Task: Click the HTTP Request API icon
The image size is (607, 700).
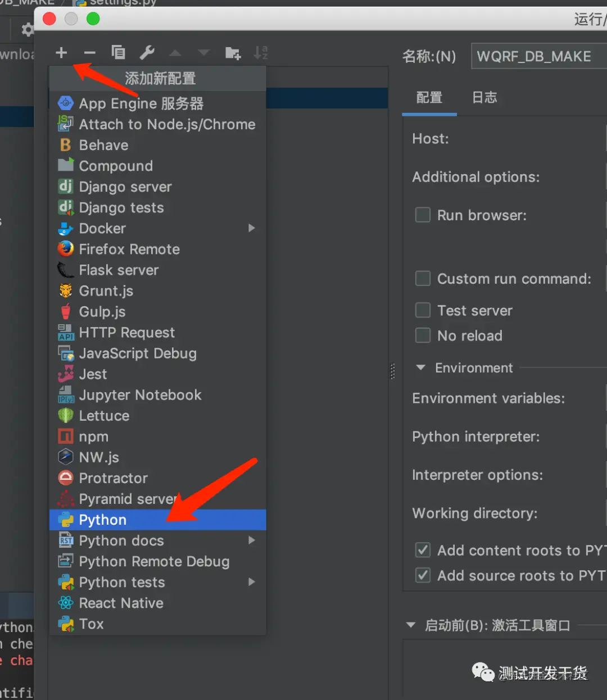Action: tap(66, 333)
